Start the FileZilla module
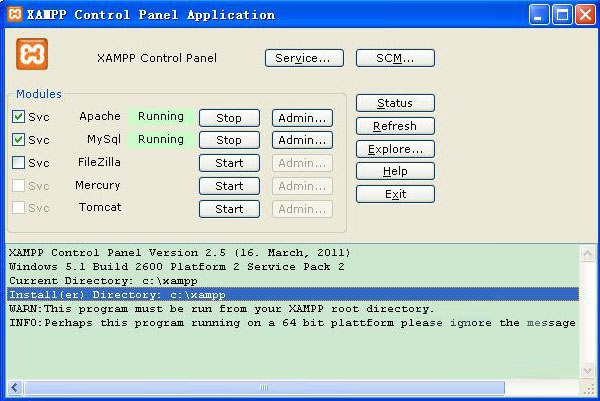The height and width of the screenshot is (401, 600). click(x=229, y=163)
